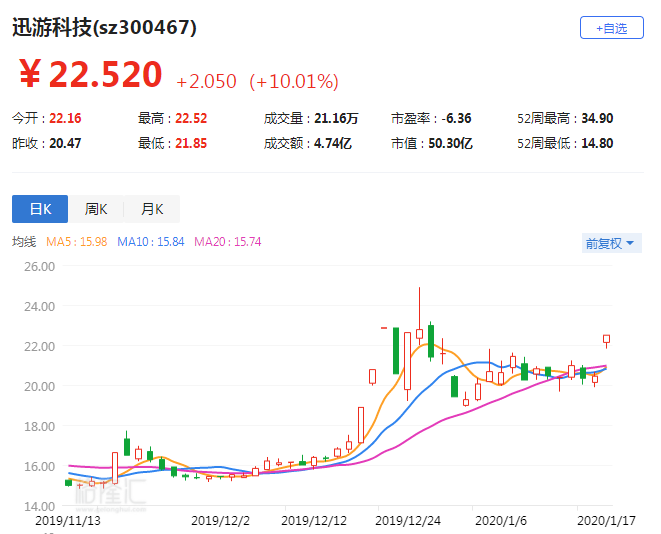Click the 最低 value 21.85
The image size is (661, 534).
coord(191,144)
